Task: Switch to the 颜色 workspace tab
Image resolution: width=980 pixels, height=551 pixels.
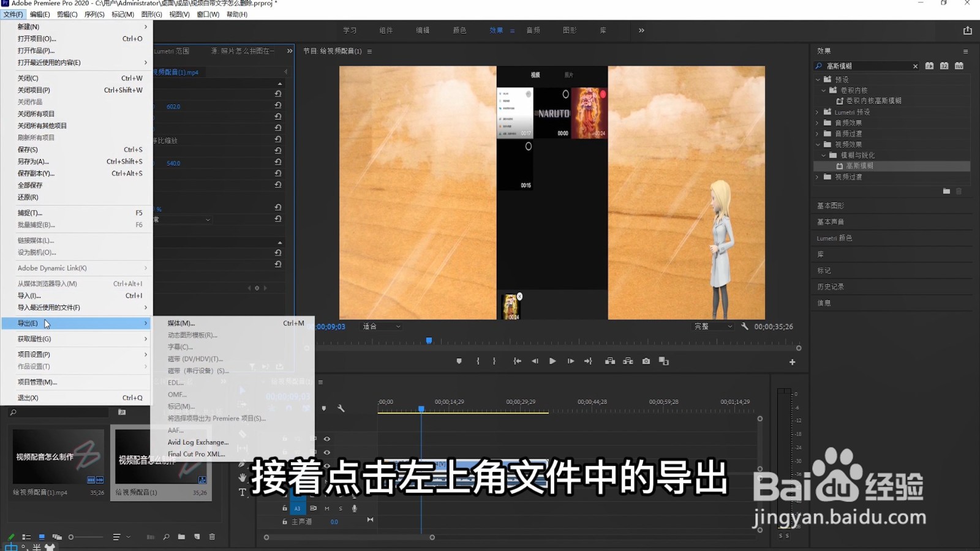Action: click(x=459, y=29)
